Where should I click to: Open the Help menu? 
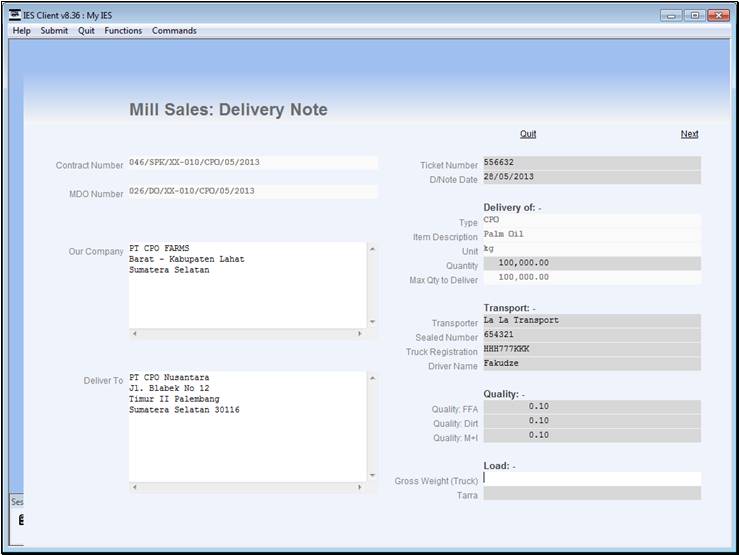[x=21, y=31]
